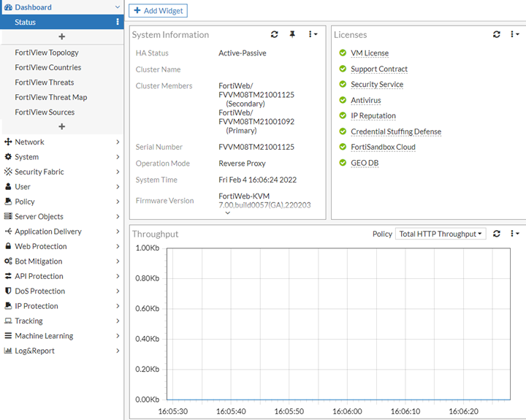This screenshot has width=526, height=420.
Task: Click the Add Widget button
Action: (158, 11)
